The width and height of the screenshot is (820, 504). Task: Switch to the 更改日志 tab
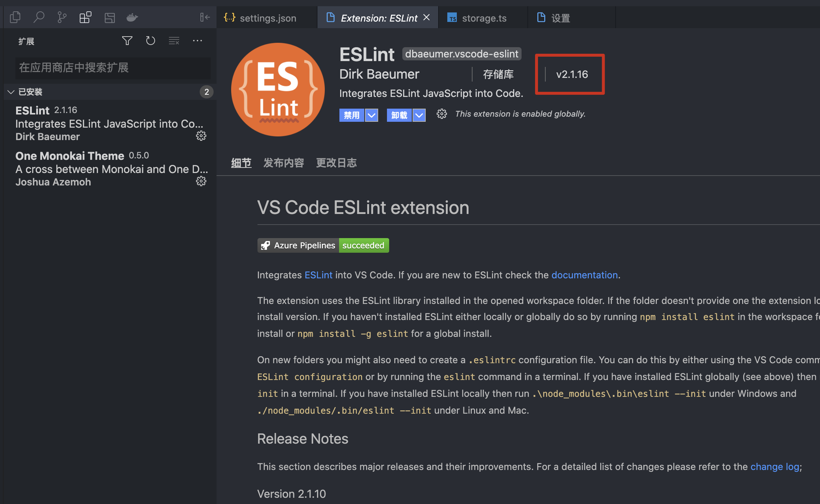336,163
